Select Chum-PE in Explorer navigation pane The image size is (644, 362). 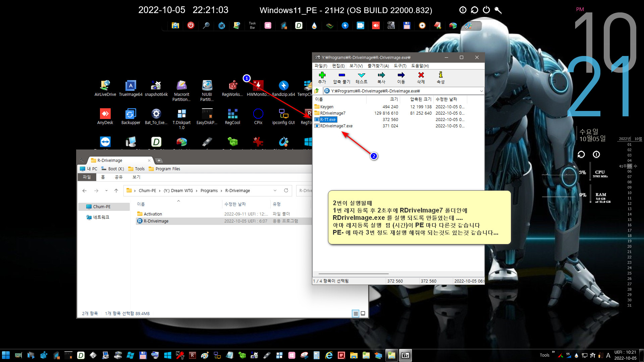click(x=104, y=206)
